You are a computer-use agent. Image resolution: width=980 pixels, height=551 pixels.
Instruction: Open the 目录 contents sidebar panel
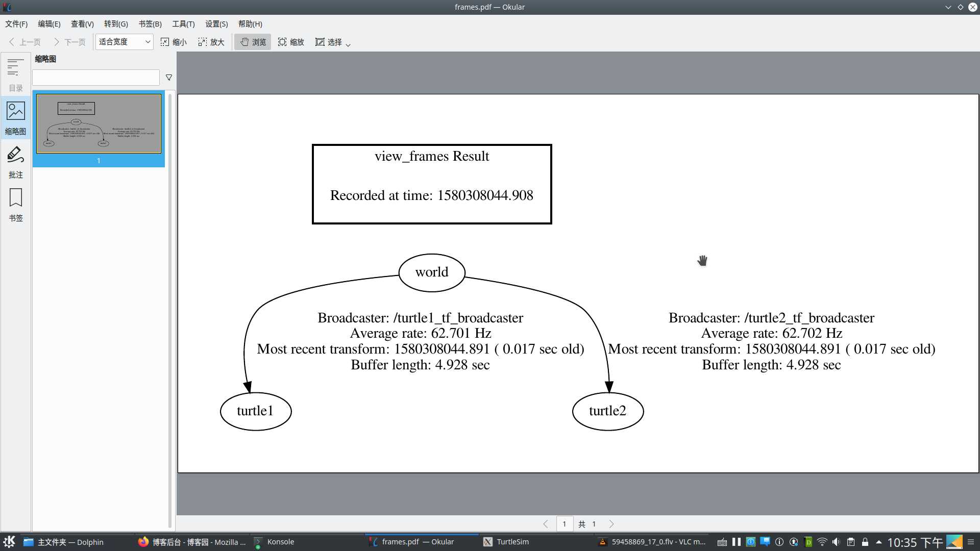pos(15,74)
